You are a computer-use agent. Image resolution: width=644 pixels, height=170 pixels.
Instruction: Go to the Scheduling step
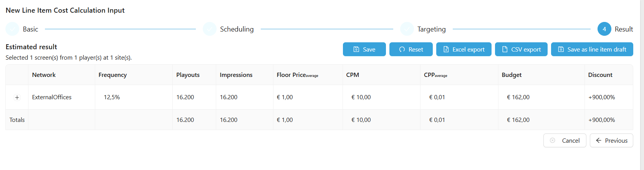pyautogui.click(x=237, y=29)
